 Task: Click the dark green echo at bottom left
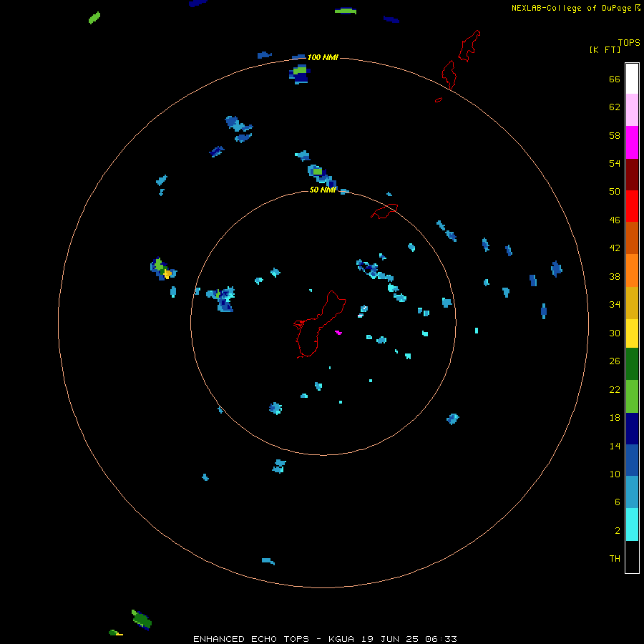point(141,620)
